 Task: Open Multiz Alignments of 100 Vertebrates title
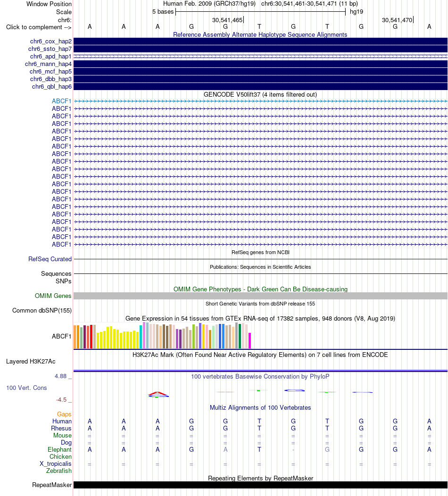(x=260, y=408)
